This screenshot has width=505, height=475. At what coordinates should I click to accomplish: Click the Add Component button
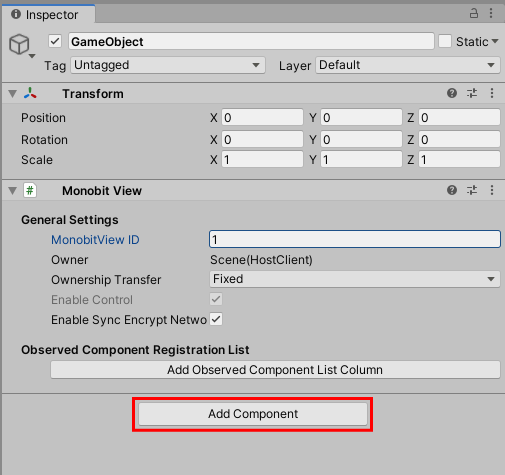(253, 414)
